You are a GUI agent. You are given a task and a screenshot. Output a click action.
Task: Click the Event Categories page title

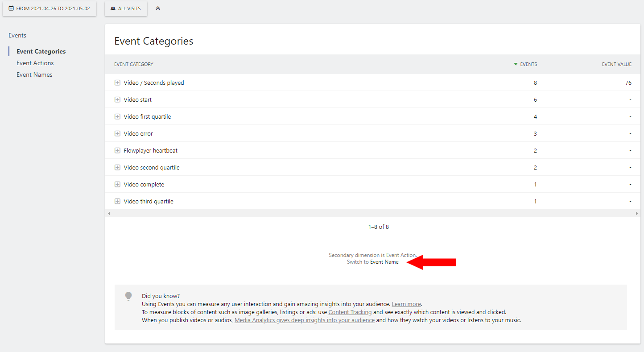pyautogui.click(x=154, y=41)
